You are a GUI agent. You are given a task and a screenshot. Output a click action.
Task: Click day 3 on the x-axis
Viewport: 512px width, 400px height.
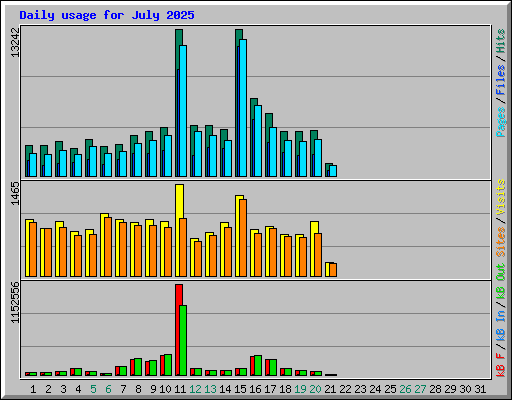pyautogui.click(x=63, y=389)
